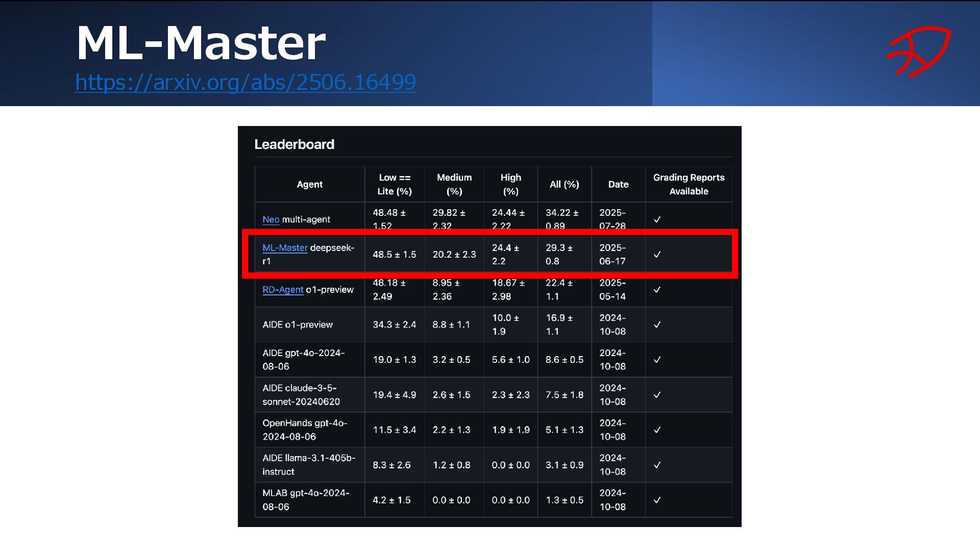The image size is (980, 551).
Task: Click the Date column header
Action: tap(619, 185)
